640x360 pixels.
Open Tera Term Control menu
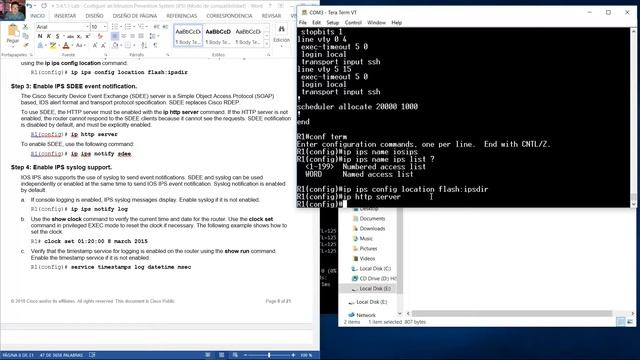(x=353, y=22)
